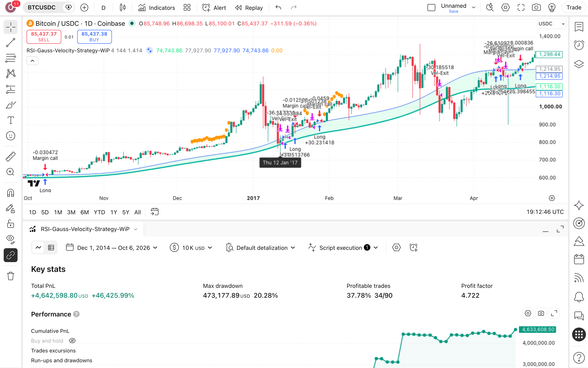
Task: Set the chart range to YTD
Action: tap(99, 212)
